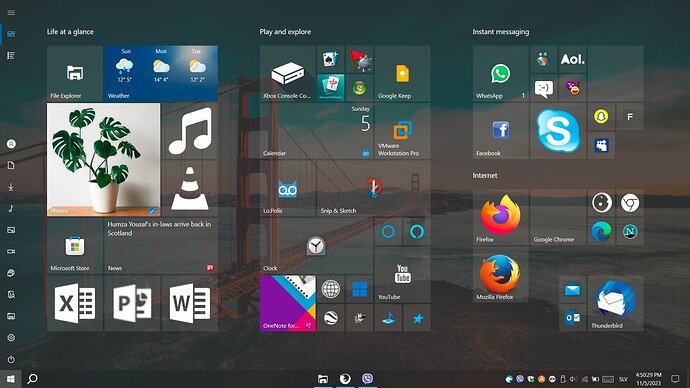Open the Photos tile with plant picture
Viewport: 690px width, 388px height.
(x=103, y=160)
